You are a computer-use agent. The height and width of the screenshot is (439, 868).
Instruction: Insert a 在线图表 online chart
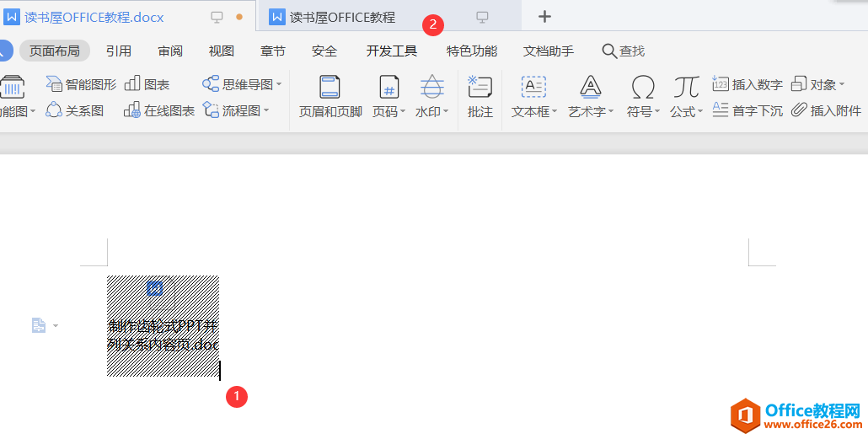159,110
